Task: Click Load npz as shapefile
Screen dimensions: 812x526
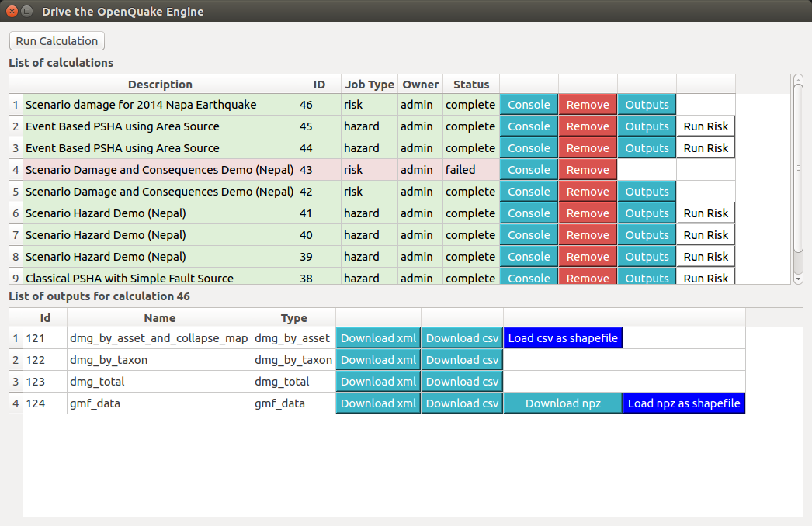Action: [x=684, y=403]
